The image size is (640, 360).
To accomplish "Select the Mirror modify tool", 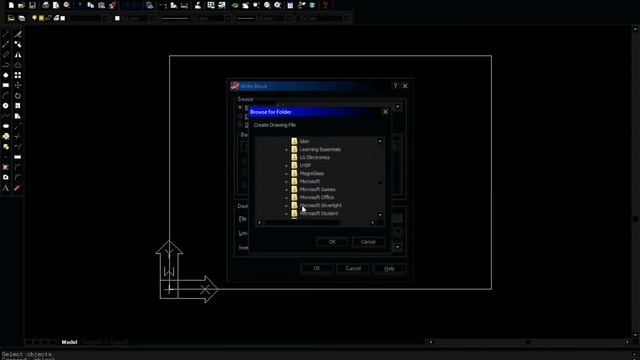I will pos(18,54).
